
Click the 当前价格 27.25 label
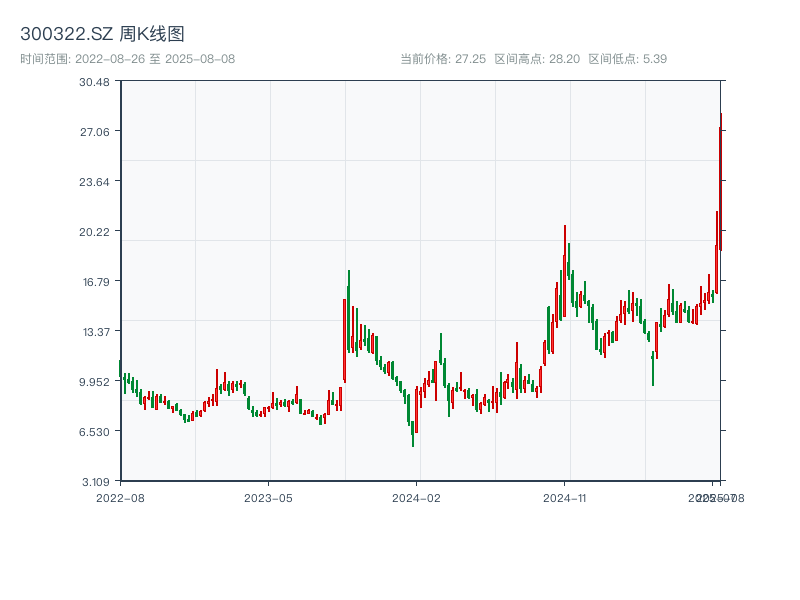[x=443, y=59]
